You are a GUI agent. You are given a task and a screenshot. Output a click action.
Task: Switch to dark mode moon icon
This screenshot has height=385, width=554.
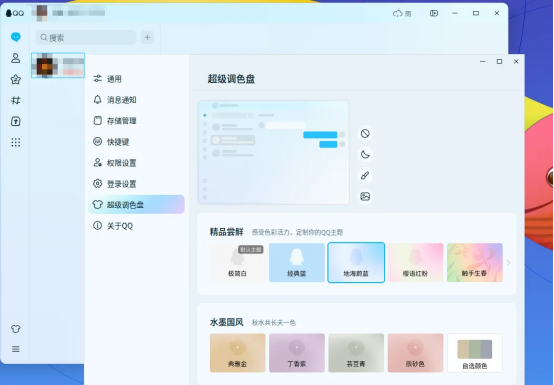tap(365, 154)
